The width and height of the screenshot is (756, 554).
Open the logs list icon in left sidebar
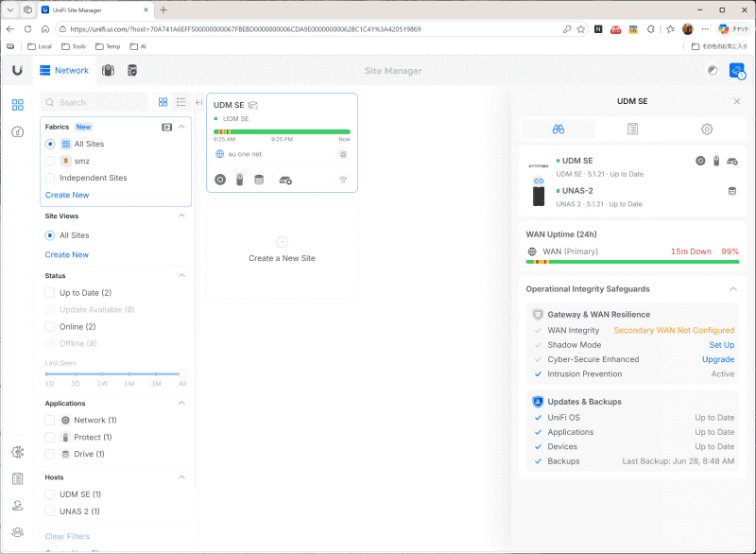pyautogui.click(x=18, y=478)
